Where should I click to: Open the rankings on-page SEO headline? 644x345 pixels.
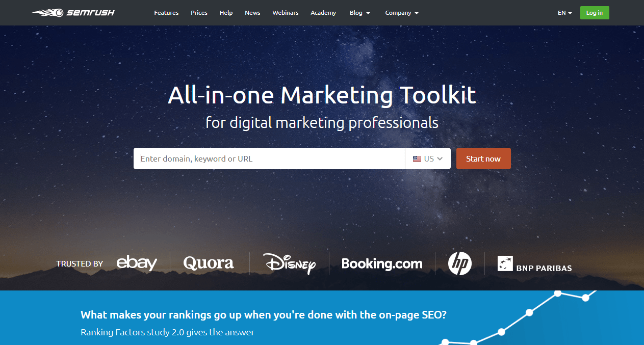264,315
